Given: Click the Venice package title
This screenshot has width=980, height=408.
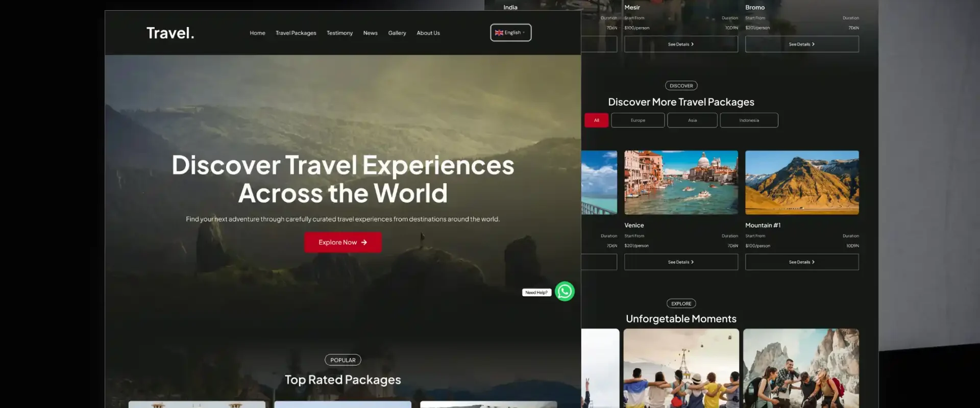Looking at the screenshot, I should (634, 225).
